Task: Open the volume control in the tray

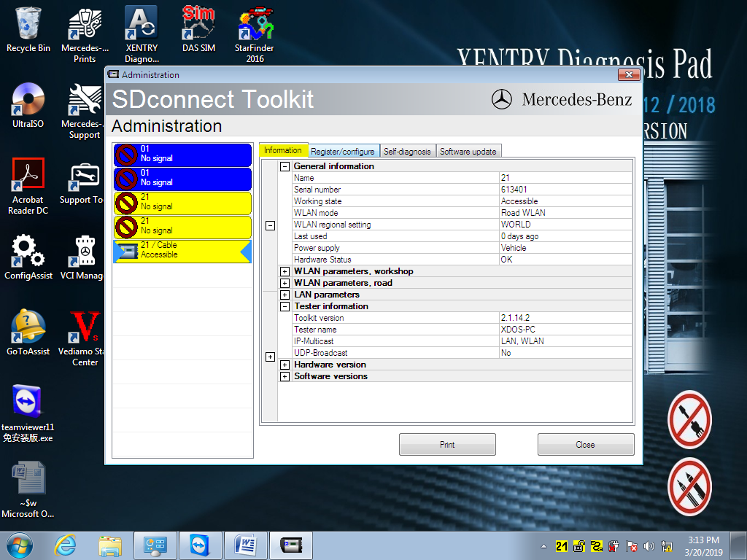Action: pos(649,546)
